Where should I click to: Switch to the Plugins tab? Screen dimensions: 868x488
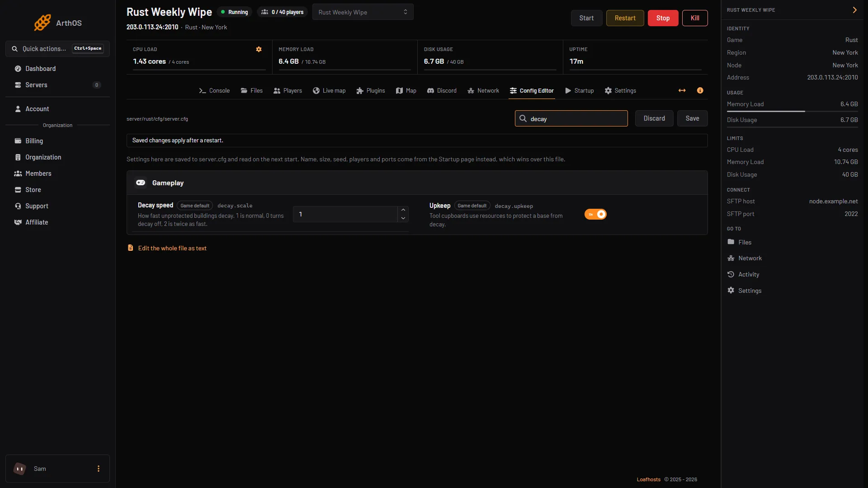pyautogui.click(x=371, y=91)
